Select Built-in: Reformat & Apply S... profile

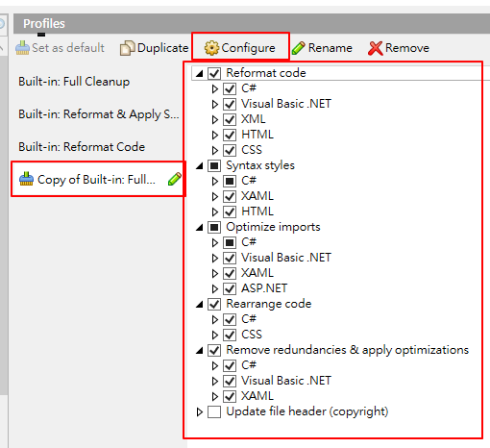point(98,114)
